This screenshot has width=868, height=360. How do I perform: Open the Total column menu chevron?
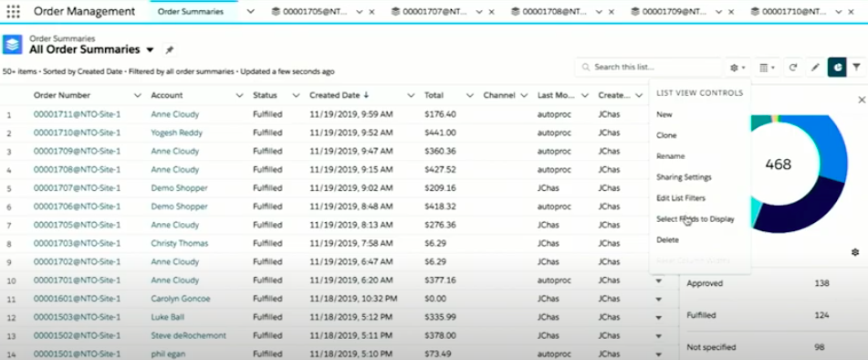pos(469,95)
